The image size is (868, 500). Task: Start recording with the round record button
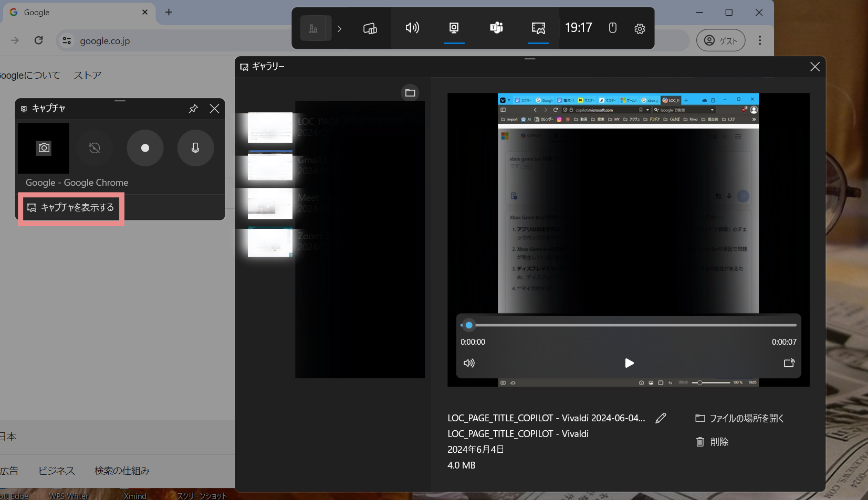click(145, 148)
